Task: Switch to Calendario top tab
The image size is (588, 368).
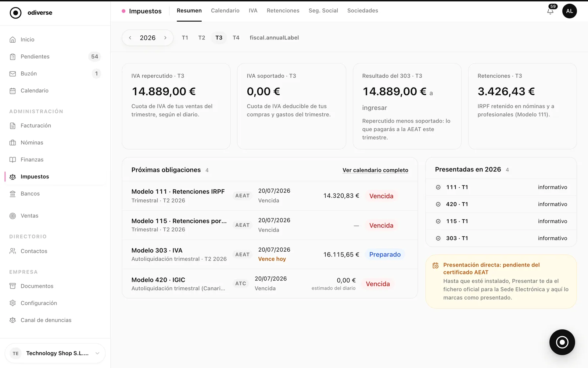Action: [225, 11]
